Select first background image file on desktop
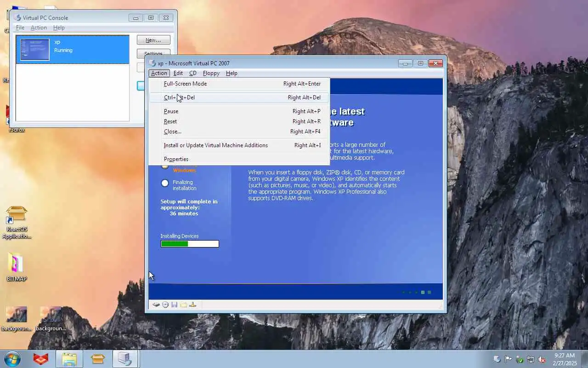The image size is (588, 368). coord(17,319)
